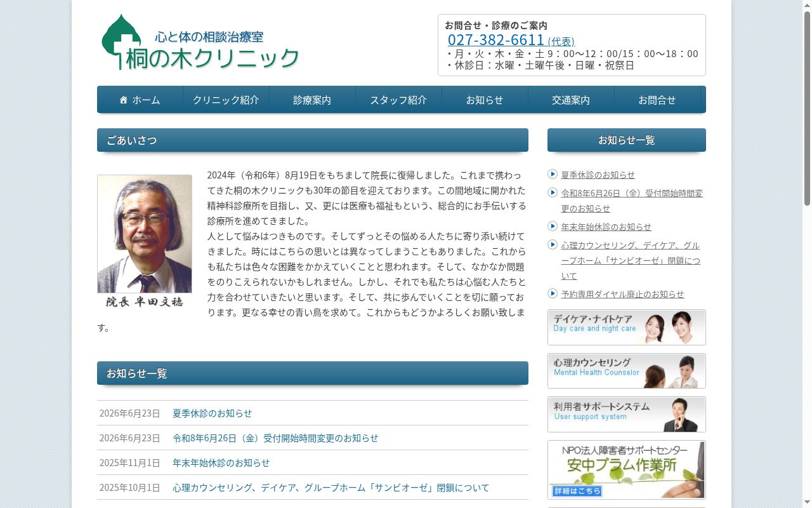Open デイケア・ナイトケア banner
The height and width of the screenshot is (508, 812).
click(x=627, y=327)
